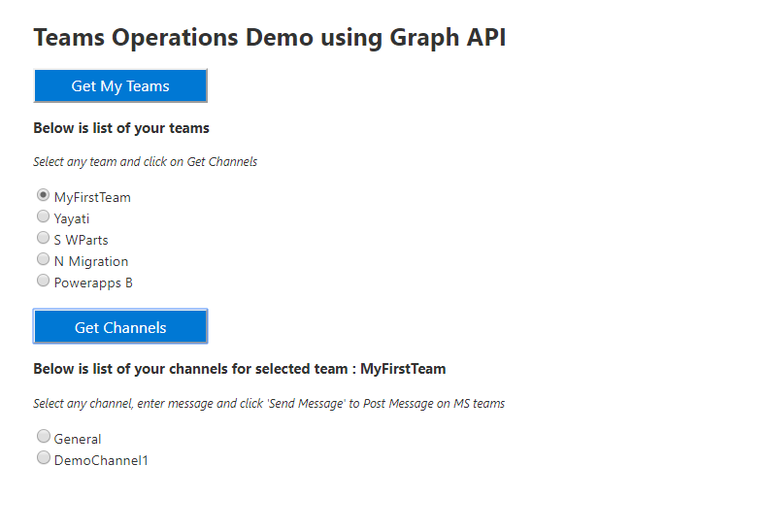Select the Powerapps B radio button
The width and height of the screenshot is (766, 532).
click(x=44, y=281)
